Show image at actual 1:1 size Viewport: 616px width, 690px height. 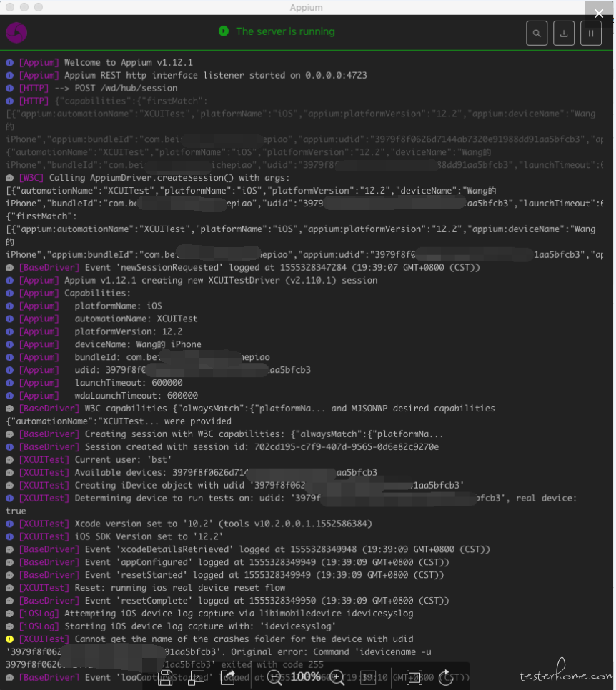tap(368, 677)
